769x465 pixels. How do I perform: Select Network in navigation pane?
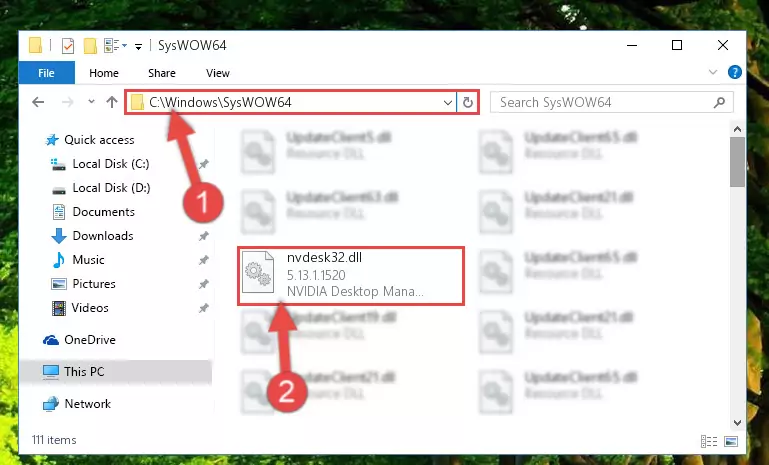click(88, 404)
